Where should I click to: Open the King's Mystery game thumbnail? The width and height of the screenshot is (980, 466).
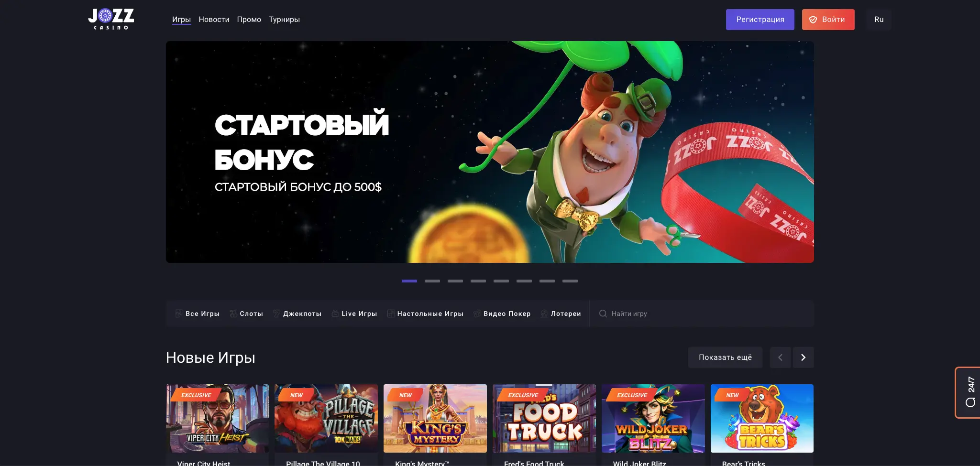point(435,418)
